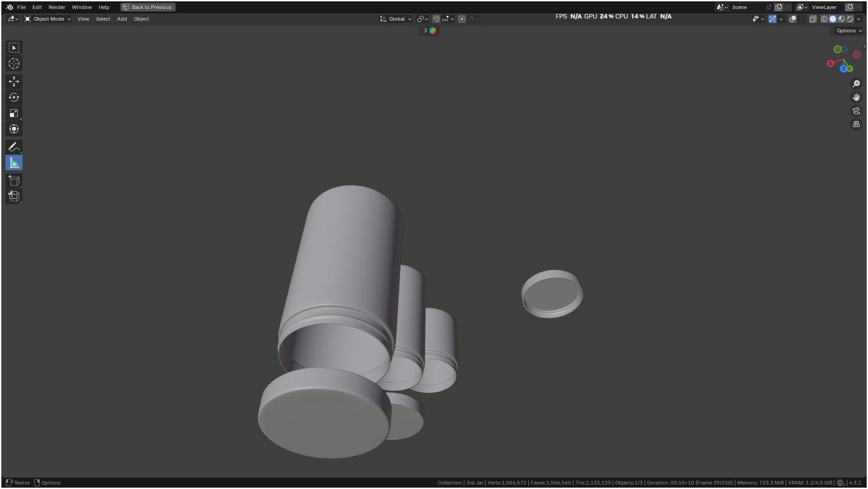Toggle X-ray mode button
868x489 pixels.
813,19
